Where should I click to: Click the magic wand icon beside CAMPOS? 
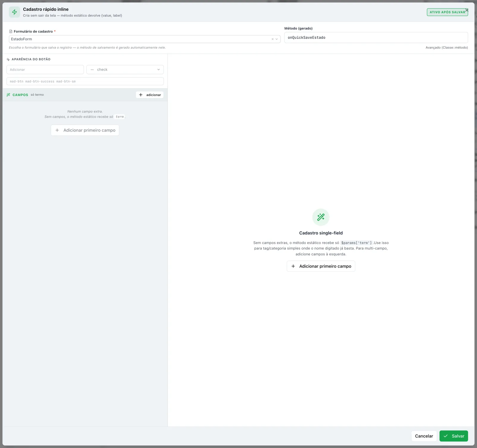click(8, 95)
